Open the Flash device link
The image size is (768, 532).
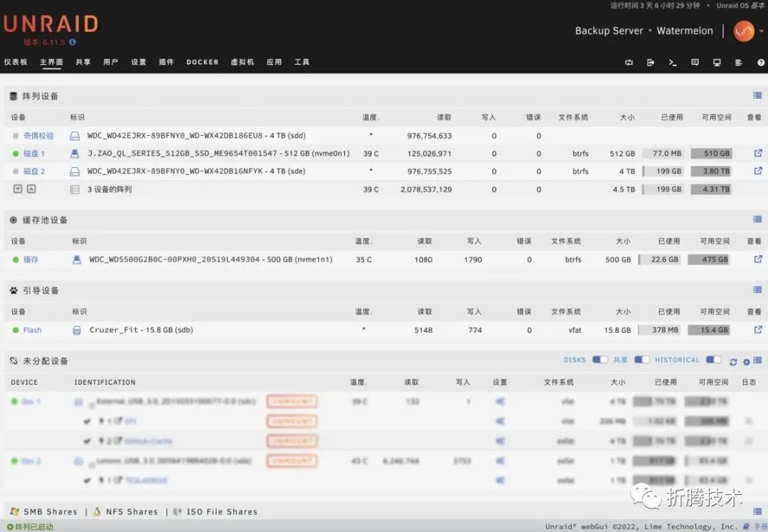(x=32, y=330)
